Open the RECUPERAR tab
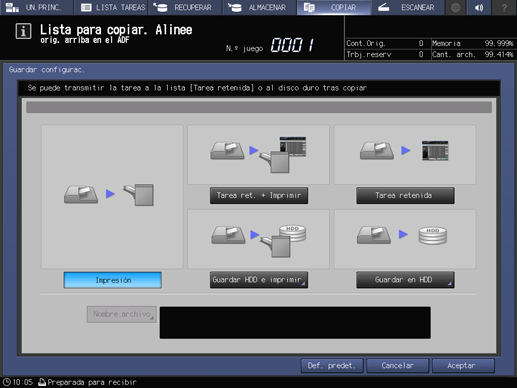 [x=185, y=7]
